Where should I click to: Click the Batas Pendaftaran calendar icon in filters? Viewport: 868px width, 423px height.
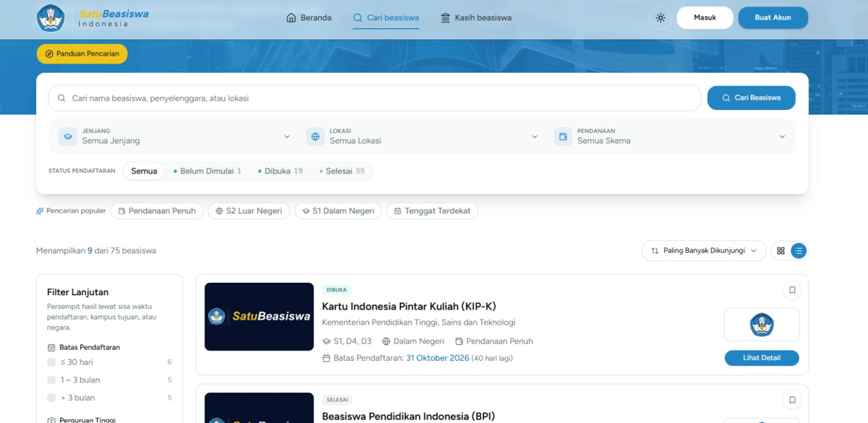coord(51,347)
